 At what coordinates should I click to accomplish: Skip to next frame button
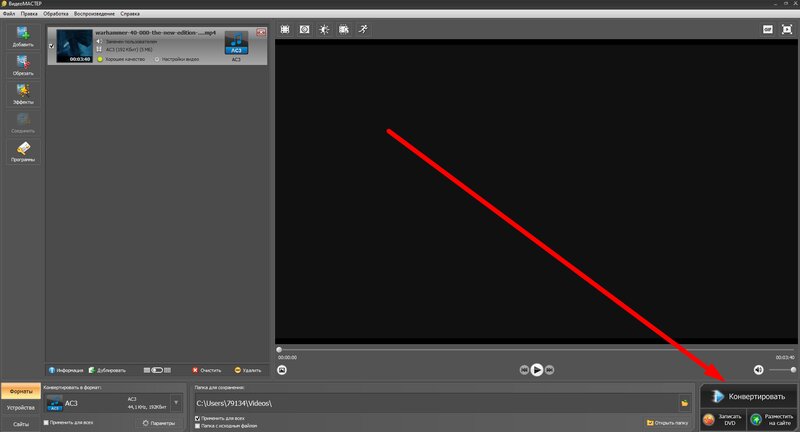coord(549,370)
